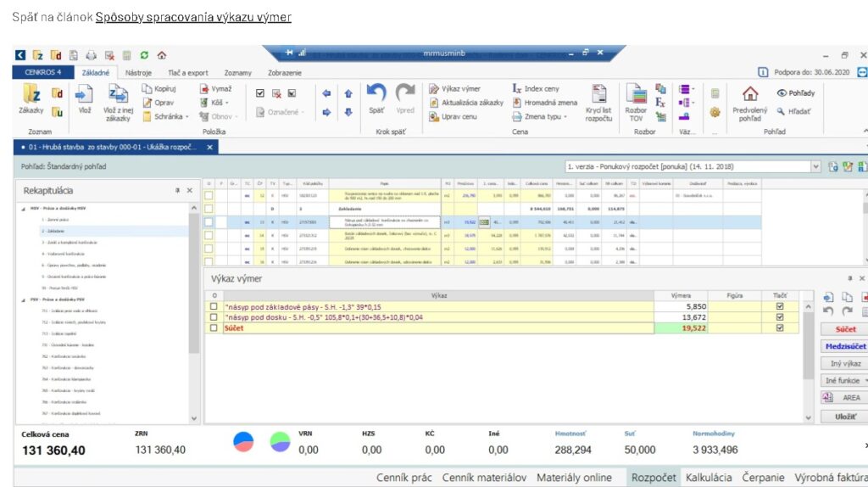Open Rozbor TOV icon
Screen dimensions: 868x487
coord(636,103)
